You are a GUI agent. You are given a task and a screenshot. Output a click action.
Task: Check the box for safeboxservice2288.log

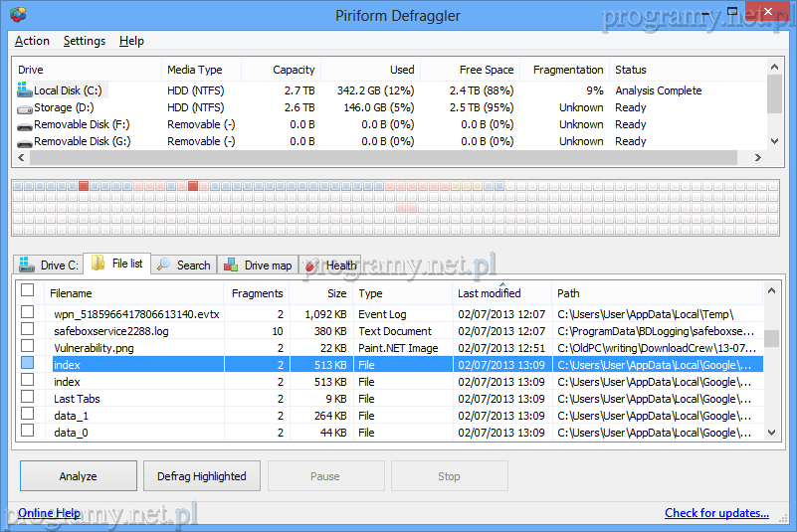point(28,330)
